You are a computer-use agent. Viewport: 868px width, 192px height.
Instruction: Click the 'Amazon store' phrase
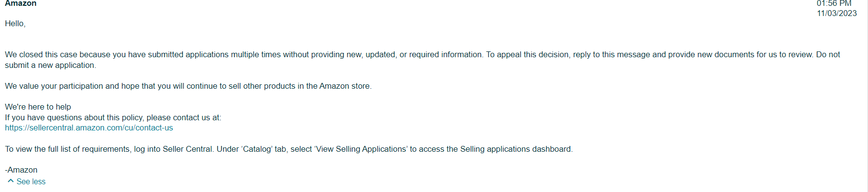pyautogui.click(x=344, y=86)
